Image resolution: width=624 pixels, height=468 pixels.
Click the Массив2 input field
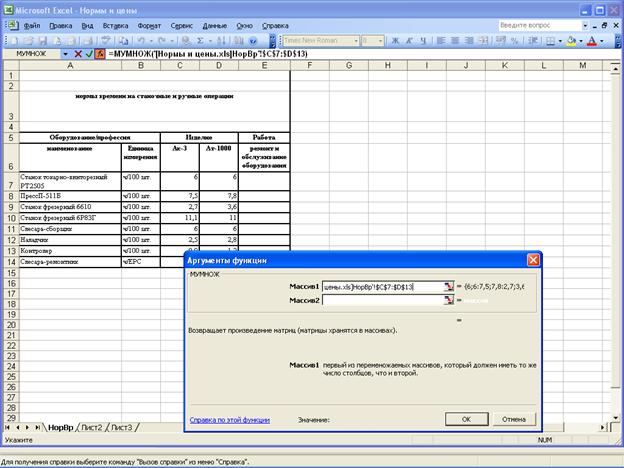coord(383,300)
